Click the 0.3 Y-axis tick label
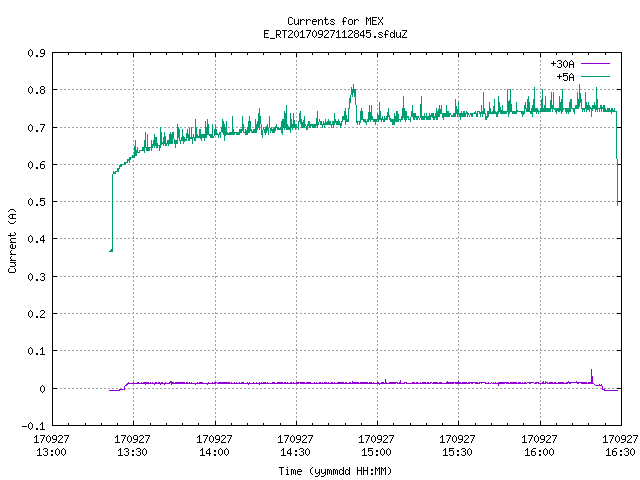Viewport: 640px width, 480px height. pos(36,277)
